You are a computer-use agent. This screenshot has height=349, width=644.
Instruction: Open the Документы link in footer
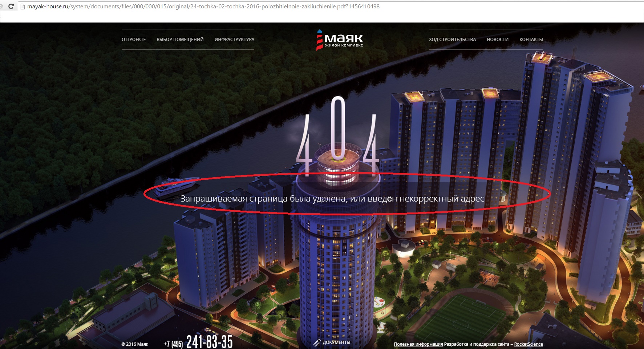coord(336,342)
